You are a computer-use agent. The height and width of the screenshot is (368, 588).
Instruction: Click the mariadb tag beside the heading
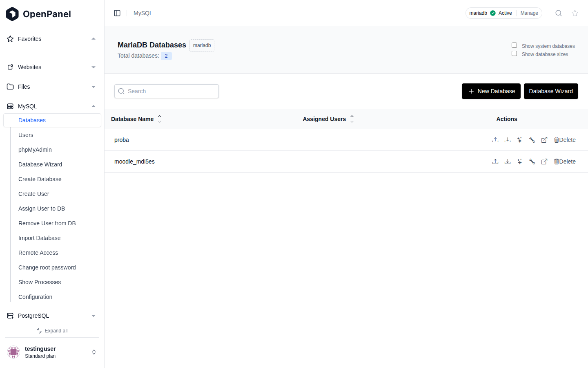pos(202,45)
